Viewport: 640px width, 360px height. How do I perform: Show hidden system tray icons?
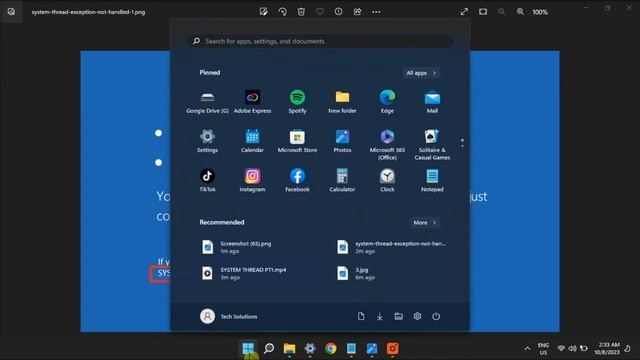click(527, 349)
